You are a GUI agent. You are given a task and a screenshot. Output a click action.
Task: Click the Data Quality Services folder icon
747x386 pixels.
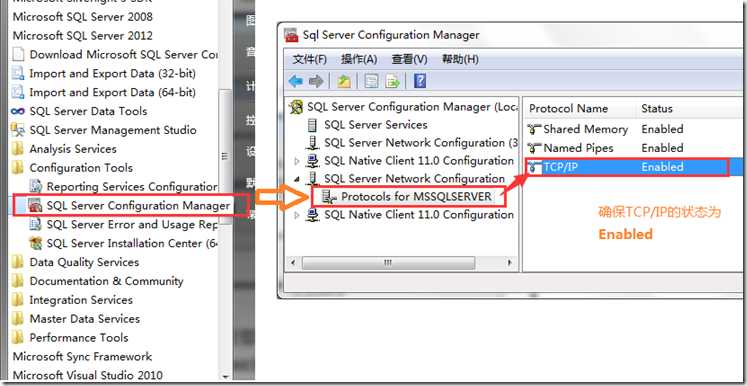pyautogui.click(x=18, y=262)
